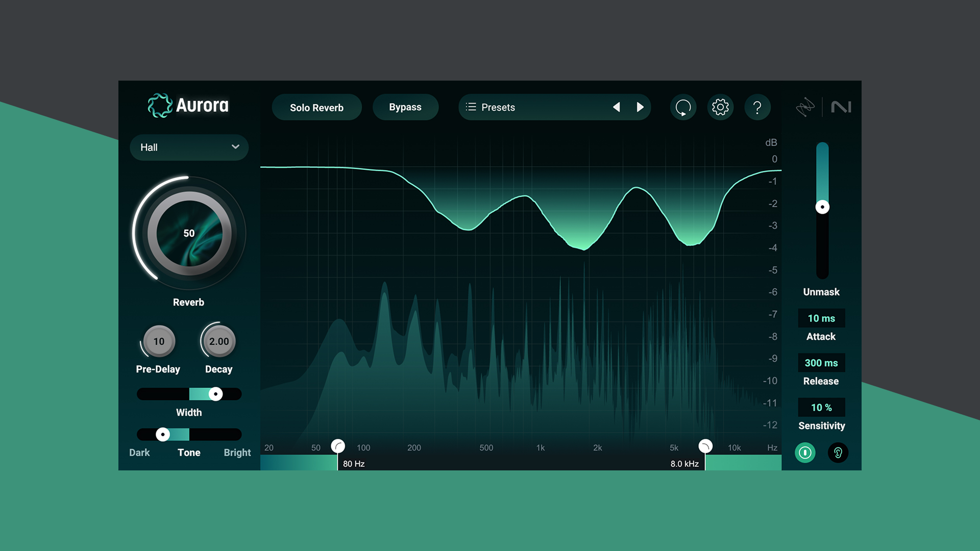Screen dimensions: 980x551
Task: Click the Attack value showing 10 ms
Action: (821, 318)
